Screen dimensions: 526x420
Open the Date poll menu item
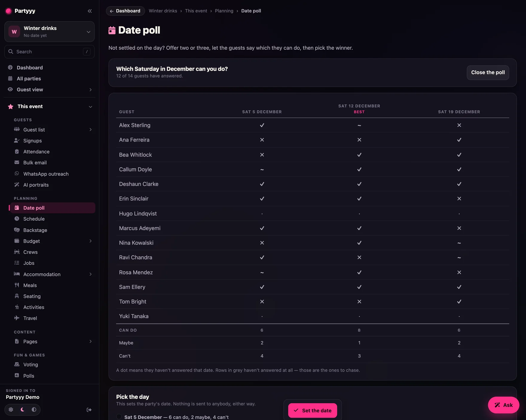coord(53,208)
